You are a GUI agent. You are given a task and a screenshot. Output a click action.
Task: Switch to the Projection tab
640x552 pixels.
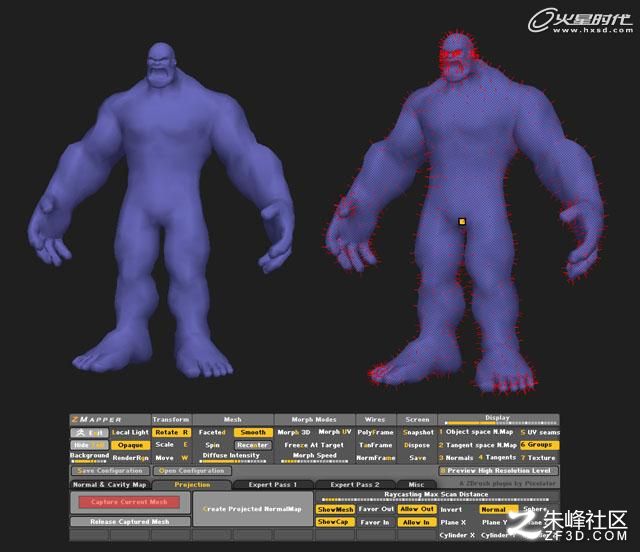[192, 485]
